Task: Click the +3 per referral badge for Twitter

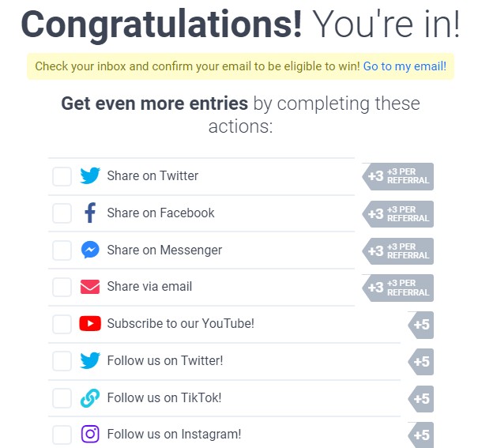Action: point(398,176)
